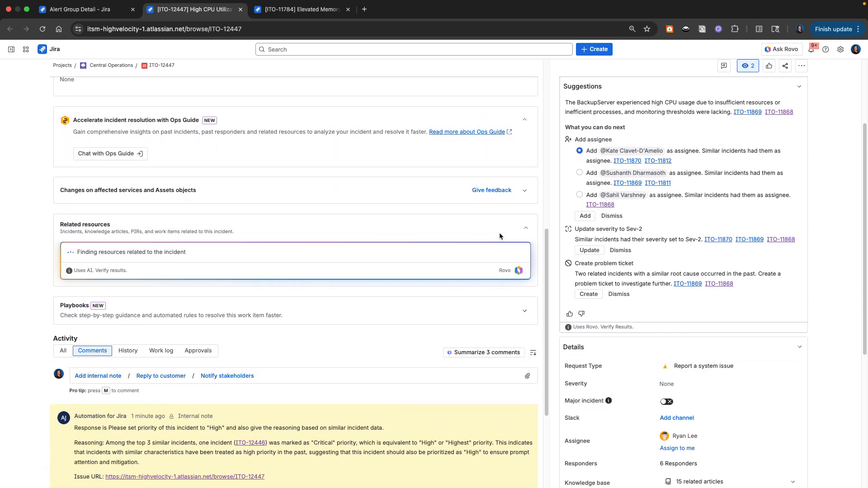This screenshot has height=488, width=868.
Task: Attach a file using the paperclip icon
Action: point(527,375)
